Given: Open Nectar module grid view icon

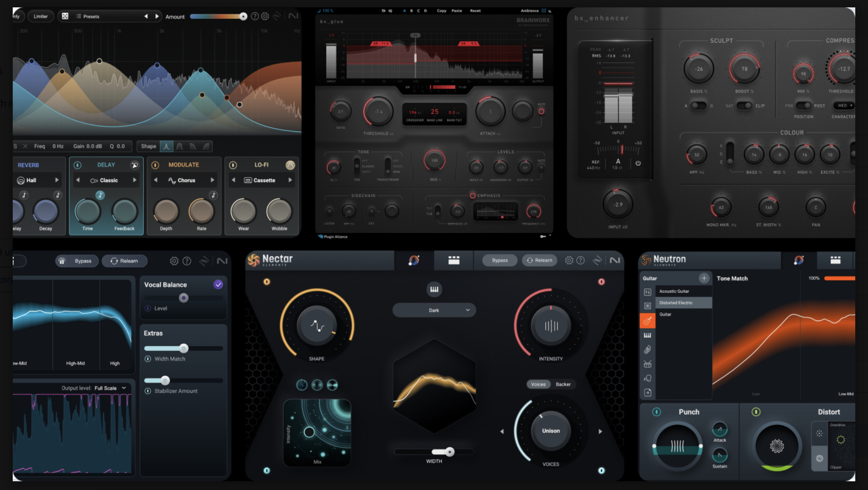Looking at the screenshot, I should tap(454, 260).
